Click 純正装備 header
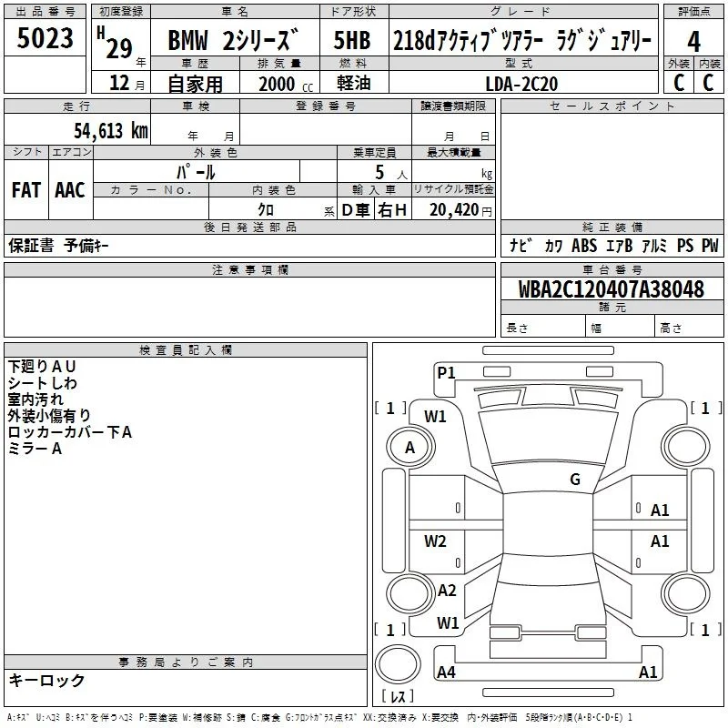 [612, 227]
